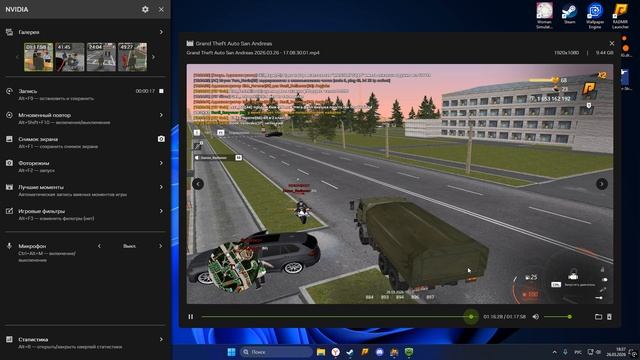
Task: Open gallery thumbnail labeled 24:04
Action: (x=101, y=57)
